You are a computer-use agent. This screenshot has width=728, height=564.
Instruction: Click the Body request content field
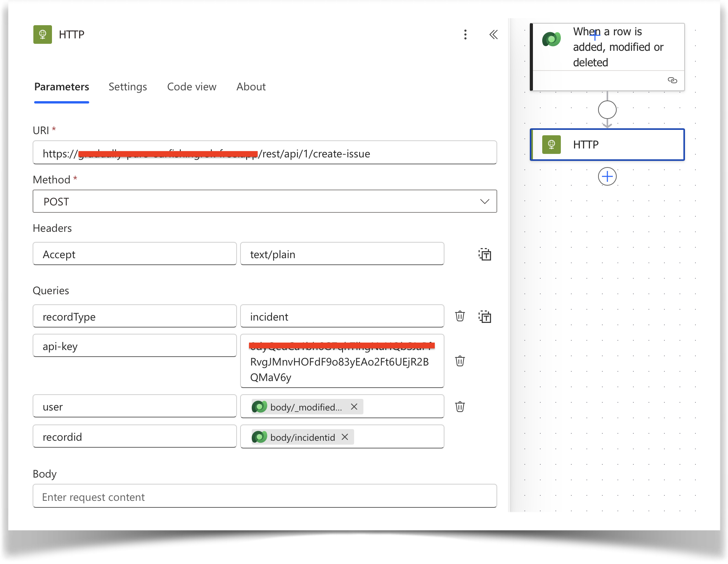(x=265, y=496)
